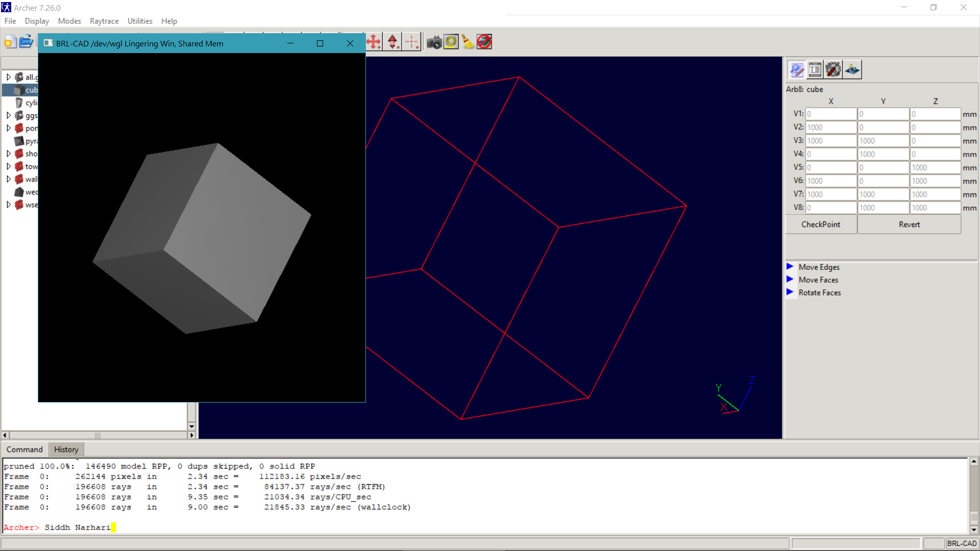Click the XYZ axes indicator in viewport
This screenshot has width=980, height=551.
735,395
